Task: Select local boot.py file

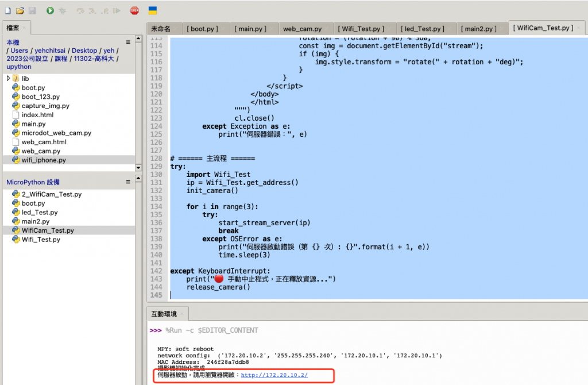Action: pyautogui.click(x=33, y=88)
